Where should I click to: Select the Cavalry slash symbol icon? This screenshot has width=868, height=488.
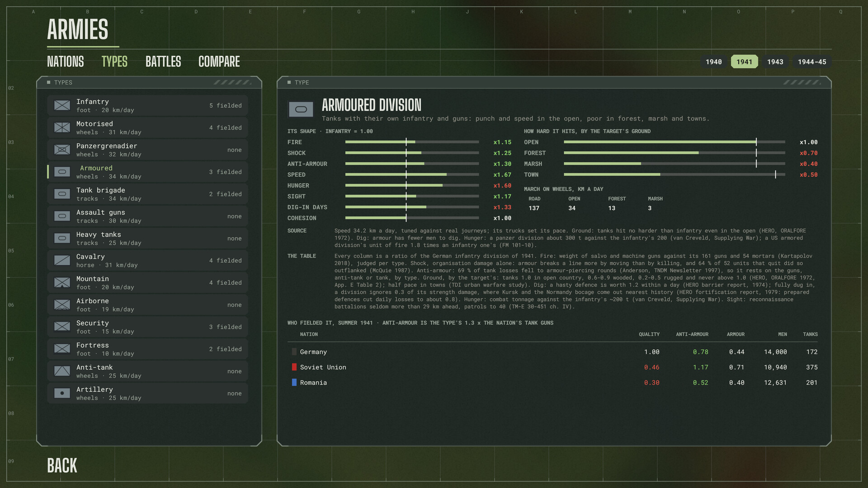click(x=62, y=260)
